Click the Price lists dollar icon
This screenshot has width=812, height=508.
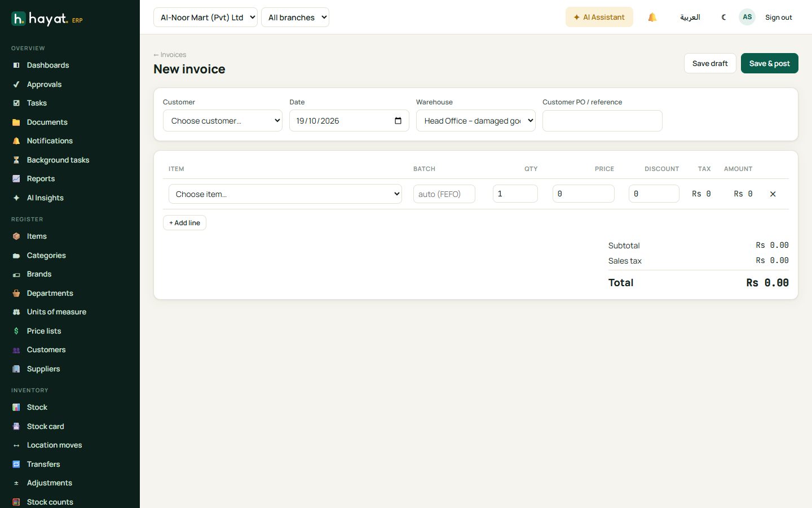coord(16,331)
